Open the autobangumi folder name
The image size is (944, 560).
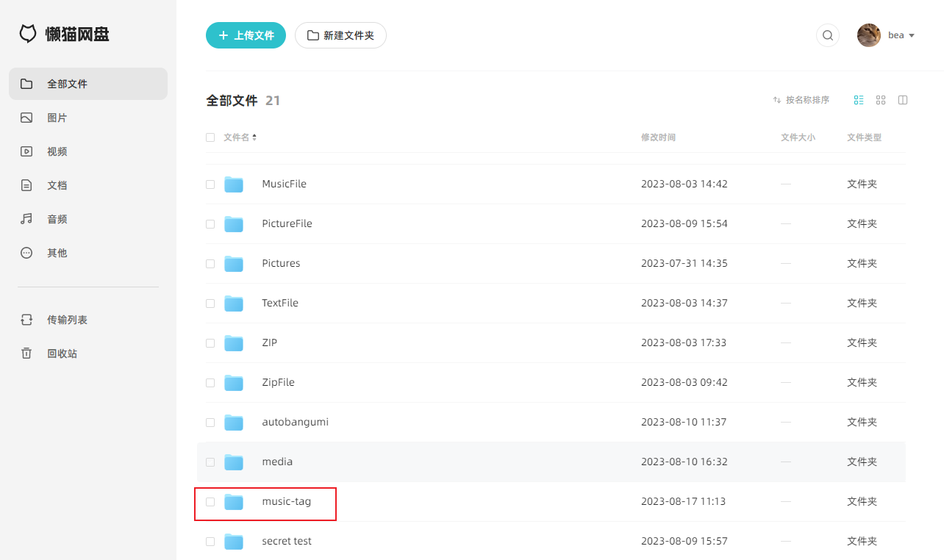coord(295,423)
